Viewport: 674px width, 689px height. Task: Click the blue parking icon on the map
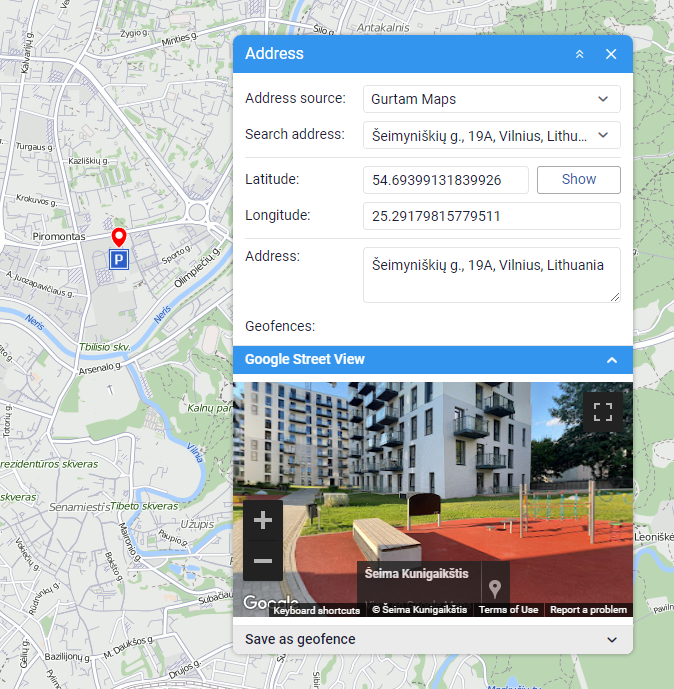tap(118, 260)
